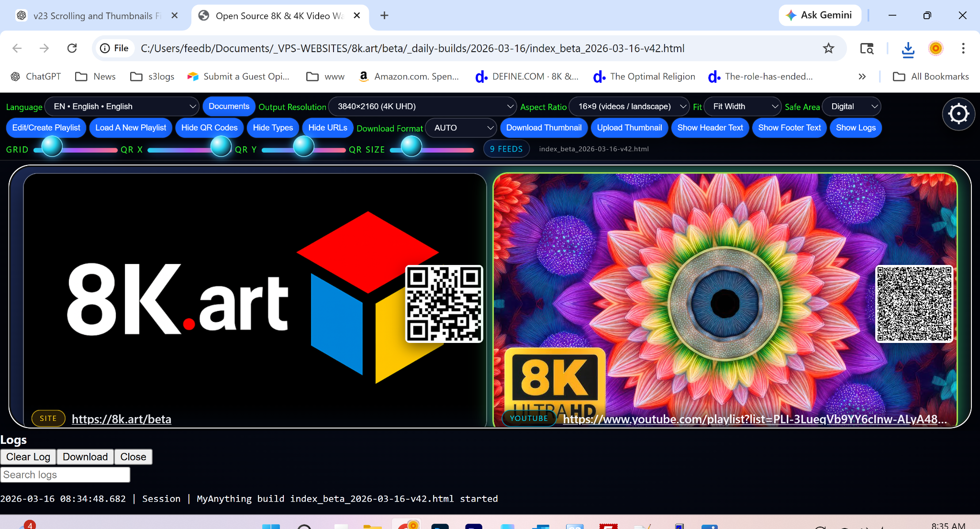Open the settings gear icon in the page
This screenshot has width=980, height=529.
pos(958,114)
